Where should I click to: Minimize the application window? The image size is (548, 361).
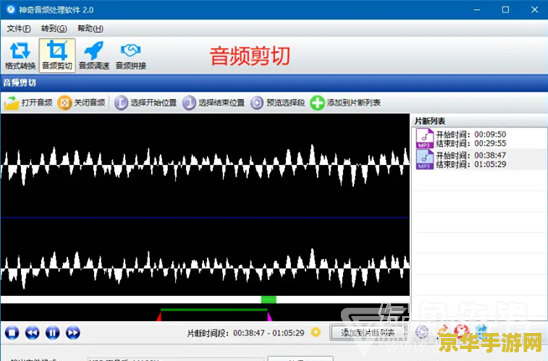click(x=477, y=10)
